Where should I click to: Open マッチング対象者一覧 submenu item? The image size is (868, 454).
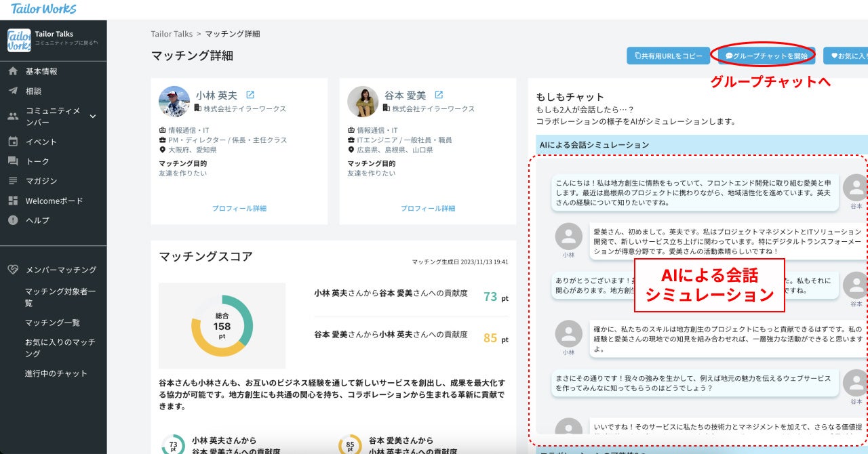60,297
